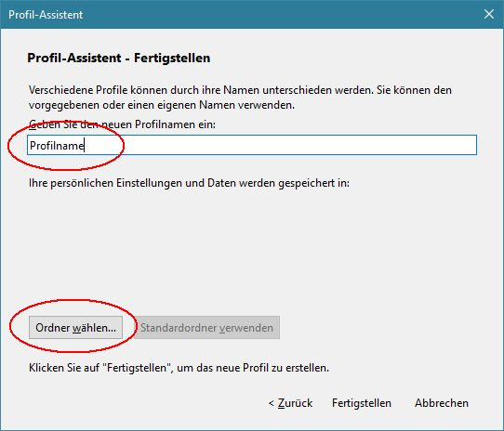
Task: Click the words 'Sie können den' in the description
Action: click(x=414, y=90)
